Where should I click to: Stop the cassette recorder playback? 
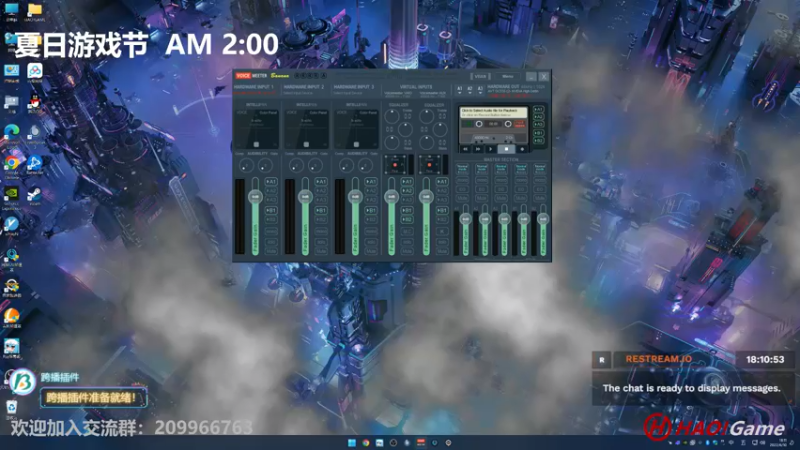point(506,149)
